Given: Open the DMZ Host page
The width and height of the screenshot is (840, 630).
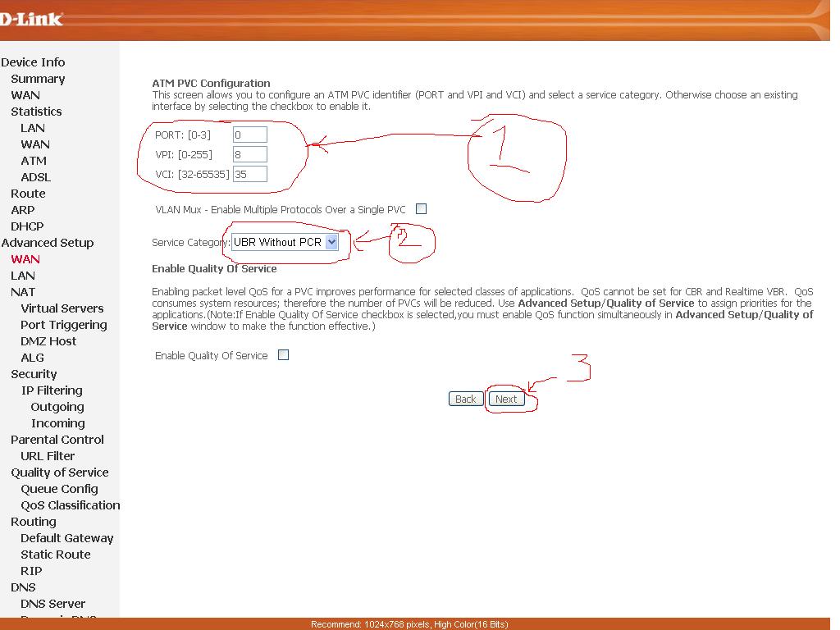Looking at the screenshot, I should [48, 341].
